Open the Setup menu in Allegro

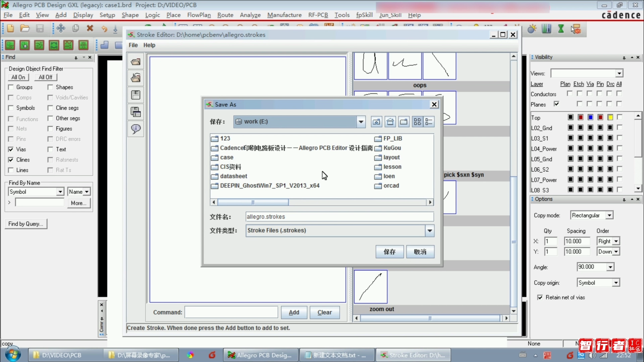pos(107,15)
